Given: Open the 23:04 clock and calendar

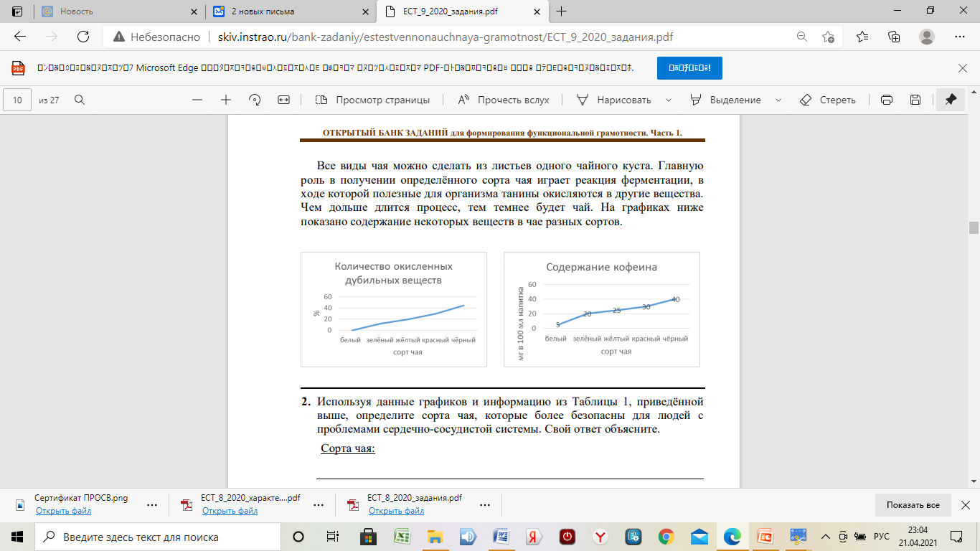Looking at the screenshot, I should coord(917,537).
